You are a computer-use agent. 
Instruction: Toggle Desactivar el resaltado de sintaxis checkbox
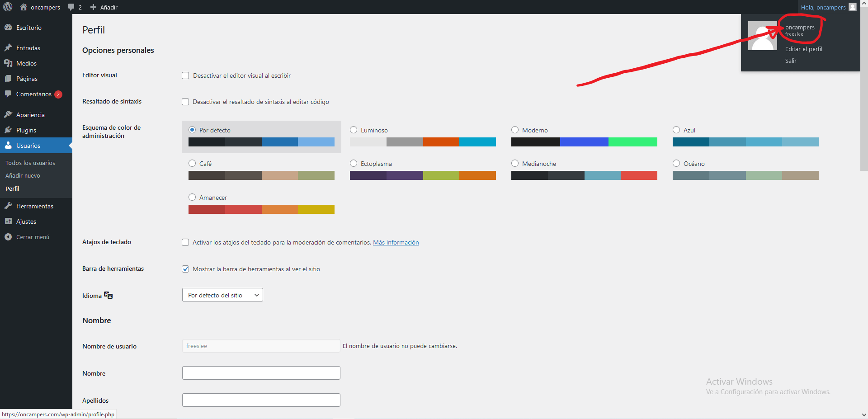[x=185, y=102]
